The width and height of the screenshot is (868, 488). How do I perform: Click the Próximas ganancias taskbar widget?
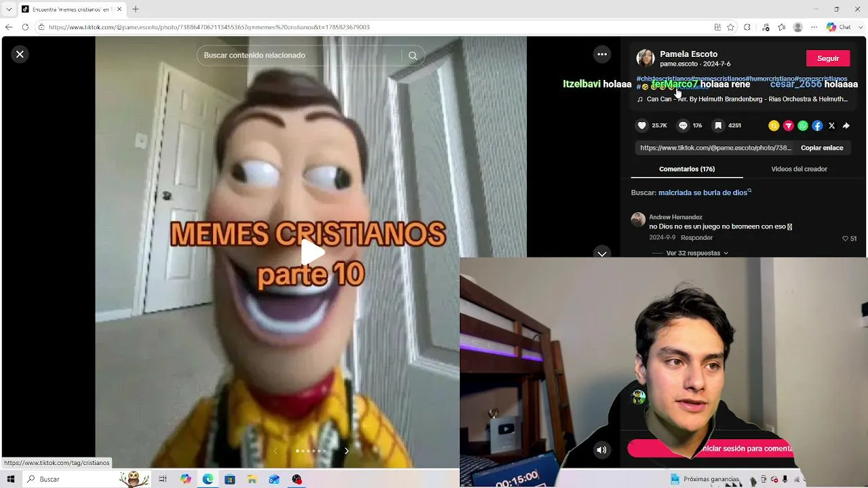point(705,479)
